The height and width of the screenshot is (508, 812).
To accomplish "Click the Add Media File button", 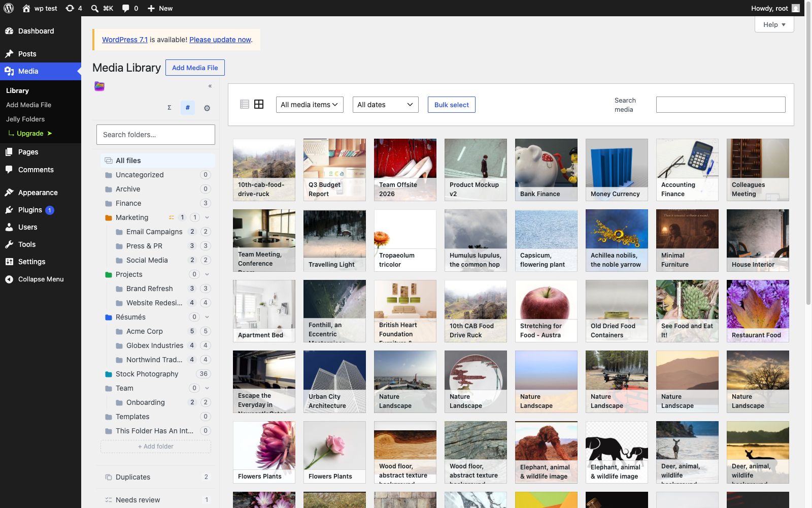I will (195, 68).
